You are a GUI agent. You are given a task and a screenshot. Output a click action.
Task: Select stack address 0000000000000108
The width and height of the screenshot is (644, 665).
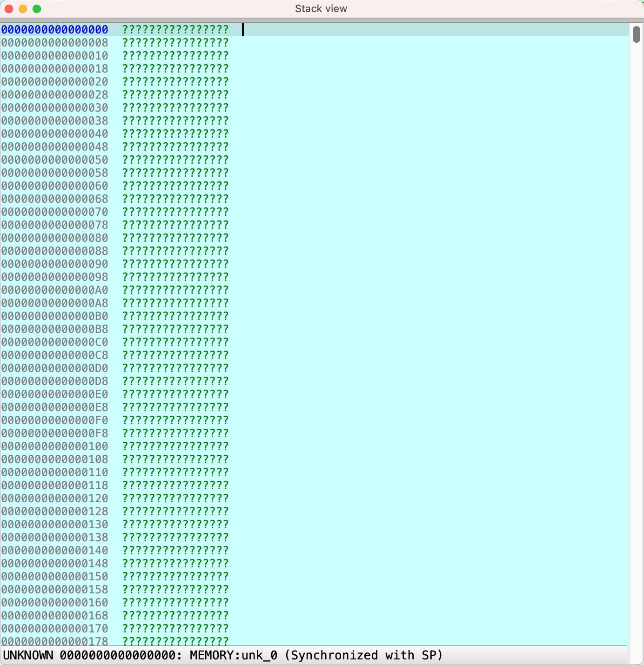[x=55, y=459]
